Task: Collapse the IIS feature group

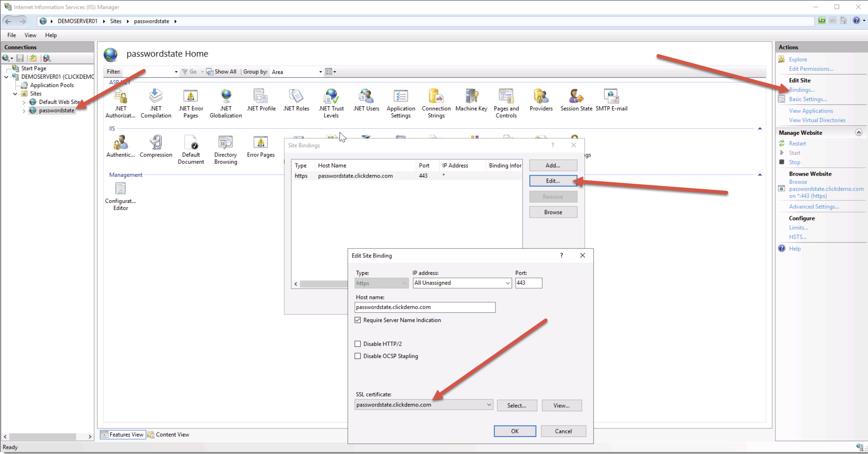Action: click(x=760, y=128)
